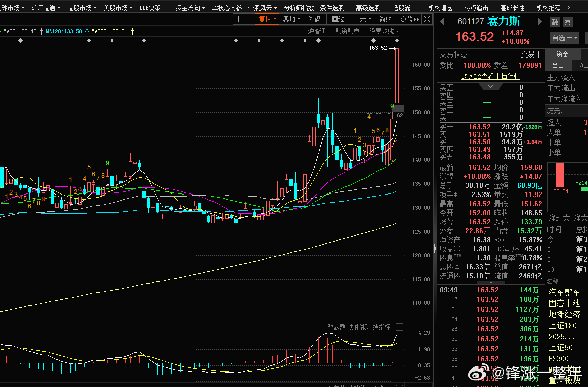Screen dimensions: 588x387
Task: Click stock name 赛力斯 header
Action: (504, 22)
